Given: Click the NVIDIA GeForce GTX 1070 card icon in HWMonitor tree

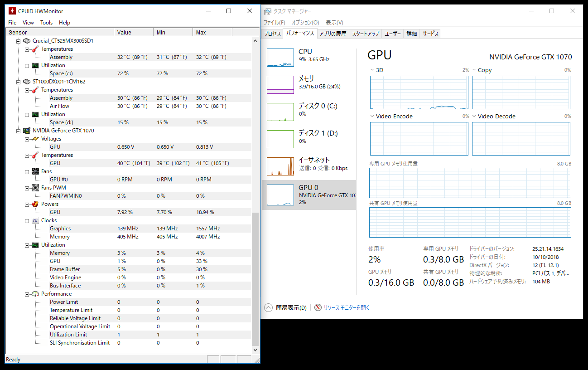Looking at the screenshot, I should click(26, 131).
